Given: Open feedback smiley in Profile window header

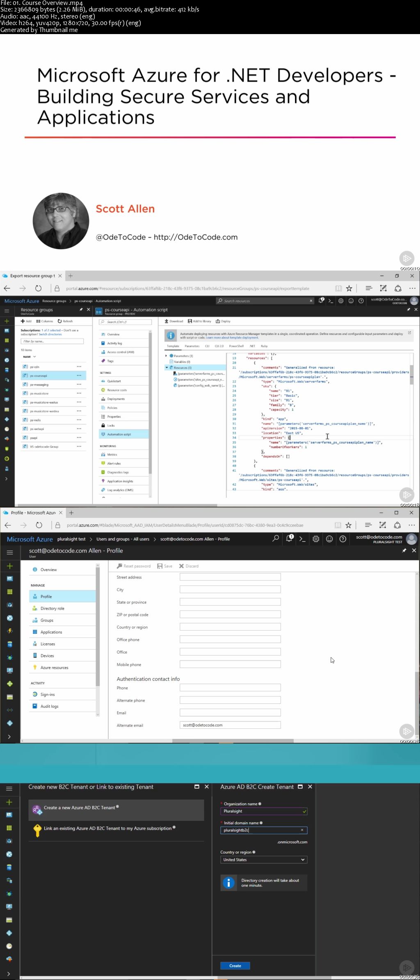Looking at the screenshot, I should click(x=329, y=539).
